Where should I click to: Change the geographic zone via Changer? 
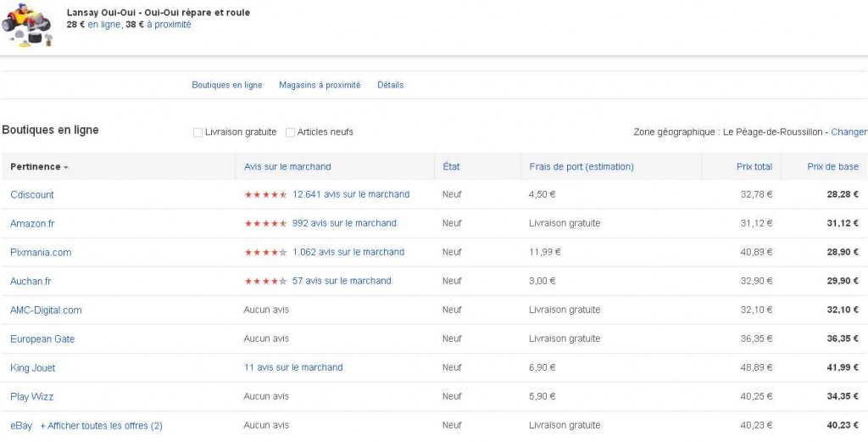[849, 132]
